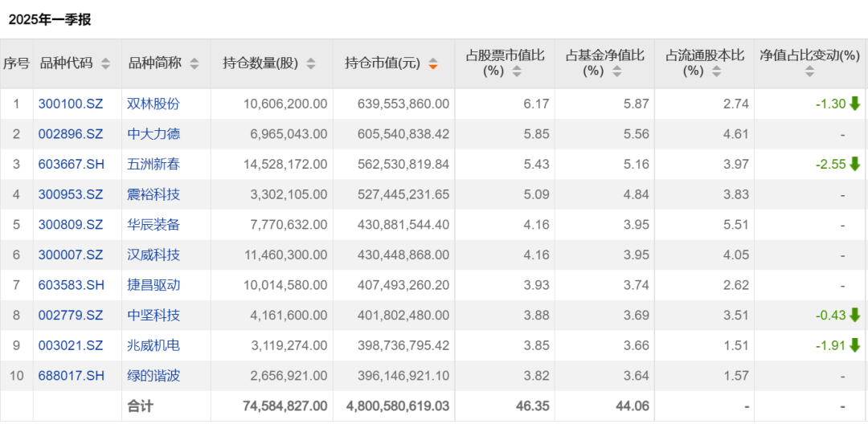Select the 兆威机电 holding name
Viewport: 868px width, 428px height.
[x=154, y=345]
